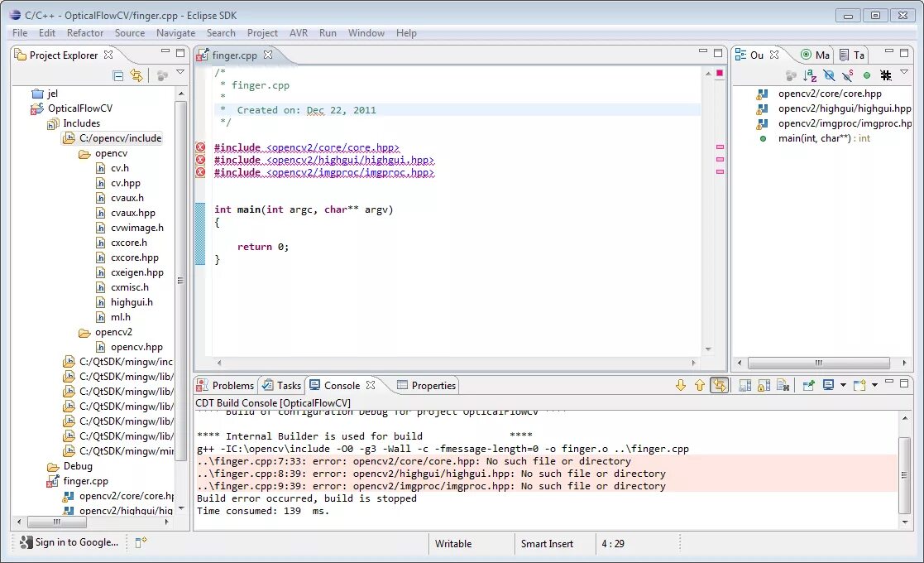Minimize the Console panel
The width and height of the screenshot is (924, 563).
(889, 383)
